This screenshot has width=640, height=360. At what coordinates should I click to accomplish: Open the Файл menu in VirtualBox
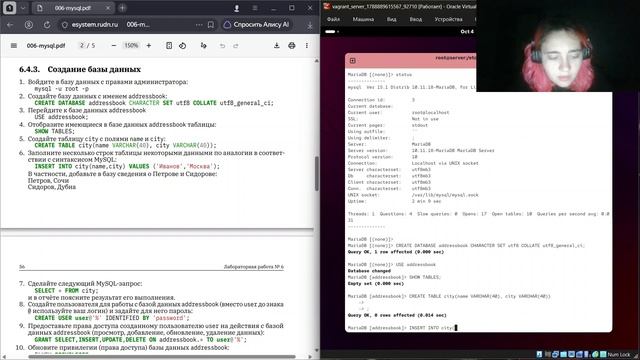[333, 19]
